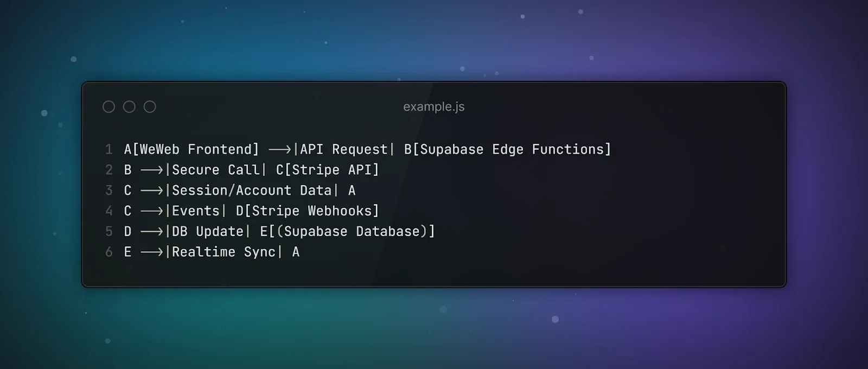This screenshot has height=369, width=868.
Task: Click the "|Realtime Sync|" label
Action: tap(224, 252)
